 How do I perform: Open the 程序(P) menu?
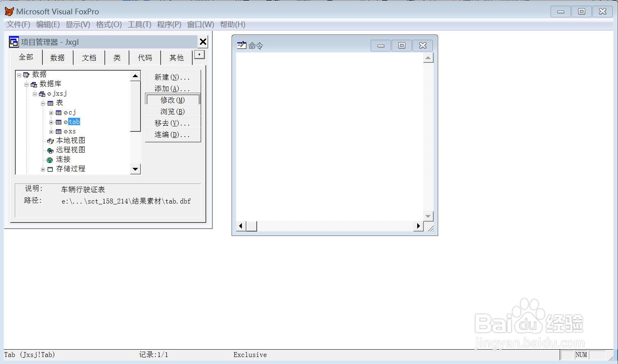point(169,25)
